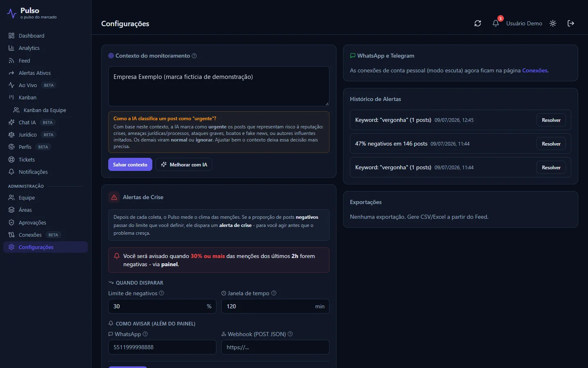The width and height of the screenshot is (588, 368).
Task: Resolve the 11:44 "vergonha" keyword alert
Action: point(551,167)
